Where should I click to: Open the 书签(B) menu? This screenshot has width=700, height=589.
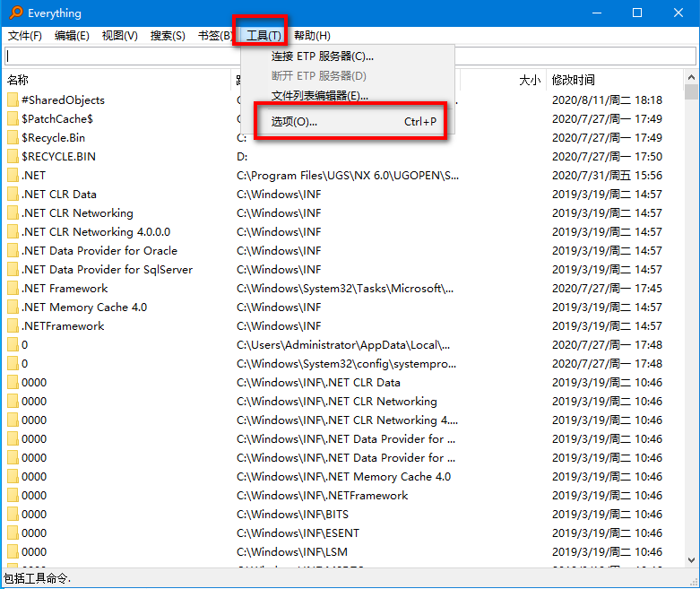click(215, 36)
